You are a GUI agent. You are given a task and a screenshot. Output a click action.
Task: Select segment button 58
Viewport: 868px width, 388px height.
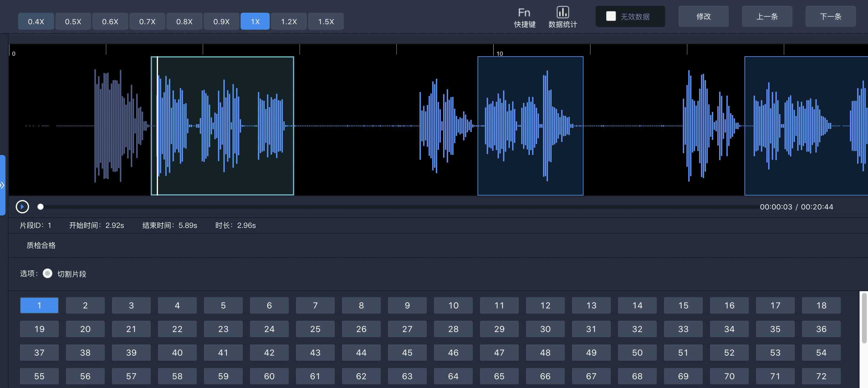click(177, 376)
